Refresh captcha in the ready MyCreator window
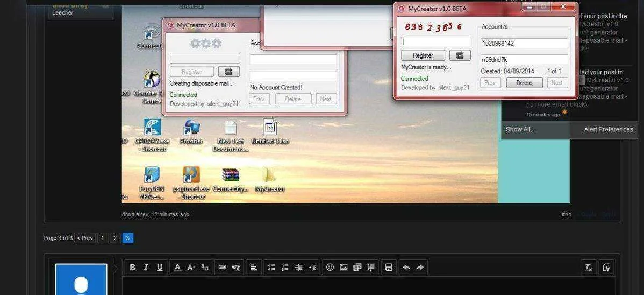 [x=460, y=55]
